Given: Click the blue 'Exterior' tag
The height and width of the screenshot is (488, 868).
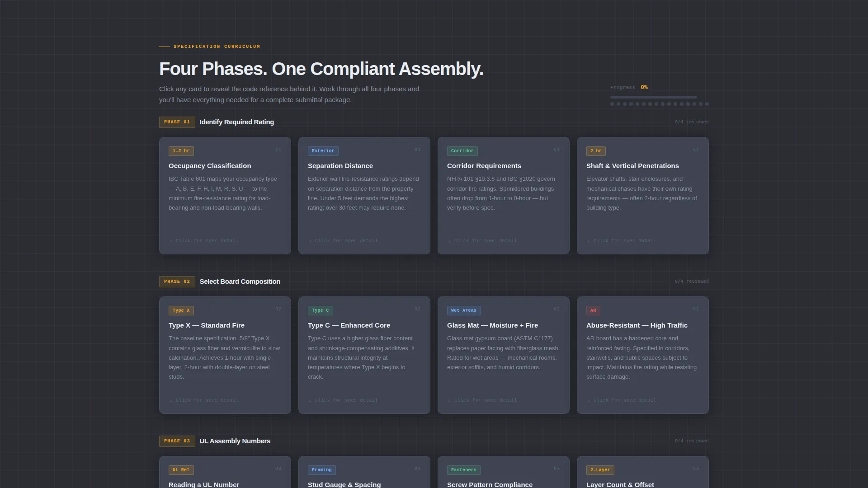Looking at the screenshot, I should pyautogui.click(x=323, y=151).
